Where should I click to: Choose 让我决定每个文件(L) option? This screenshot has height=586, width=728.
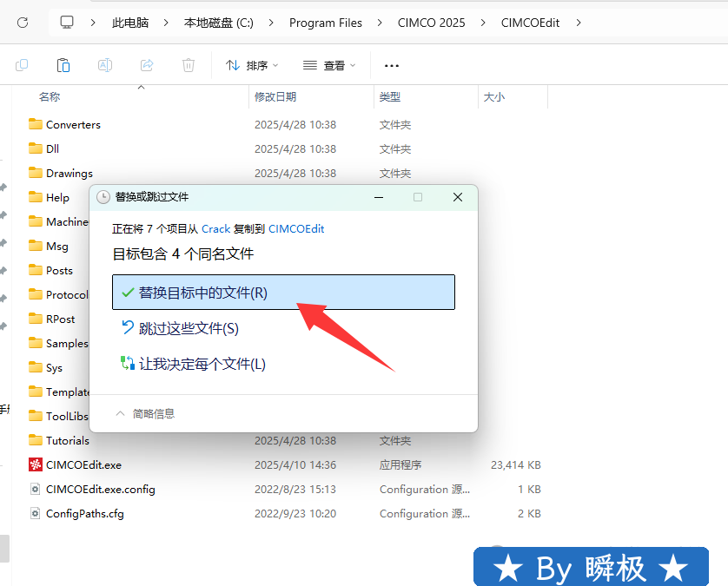point(202,364)
